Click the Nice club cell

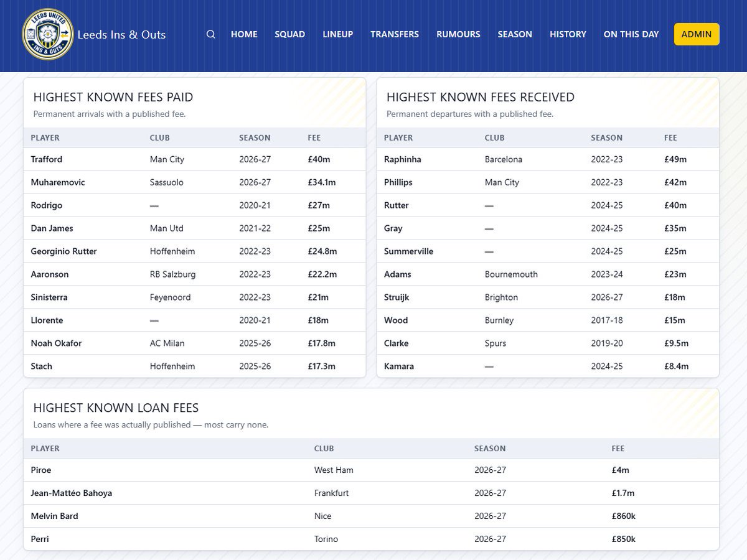point(323,516)
